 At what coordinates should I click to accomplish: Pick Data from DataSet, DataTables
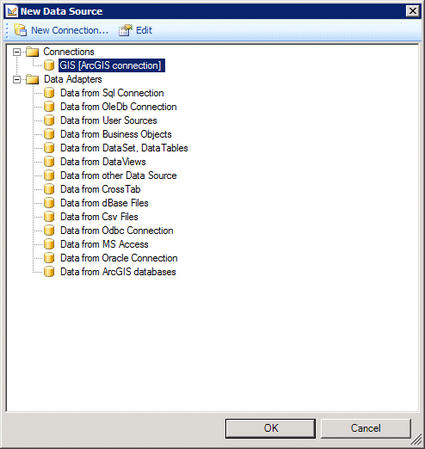[x=124, y=148]
